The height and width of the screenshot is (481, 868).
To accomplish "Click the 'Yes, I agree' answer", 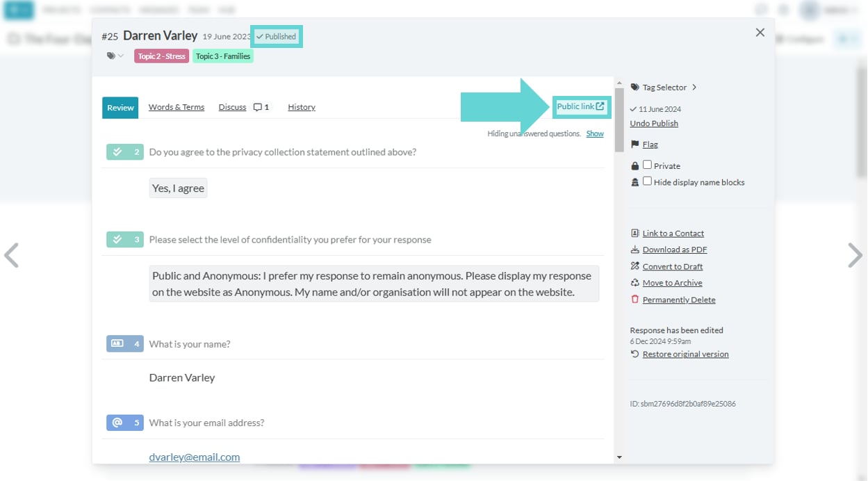I will (x=178, y=188).
